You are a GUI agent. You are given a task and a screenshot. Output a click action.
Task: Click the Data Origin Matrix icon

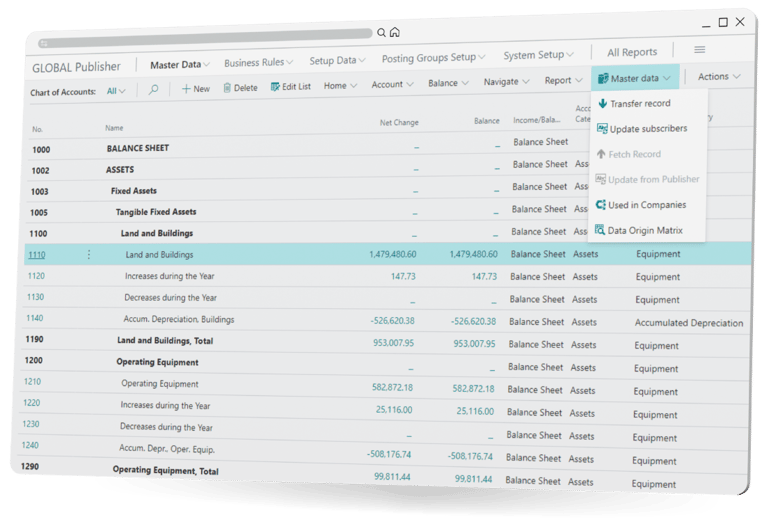click(600, 229)
